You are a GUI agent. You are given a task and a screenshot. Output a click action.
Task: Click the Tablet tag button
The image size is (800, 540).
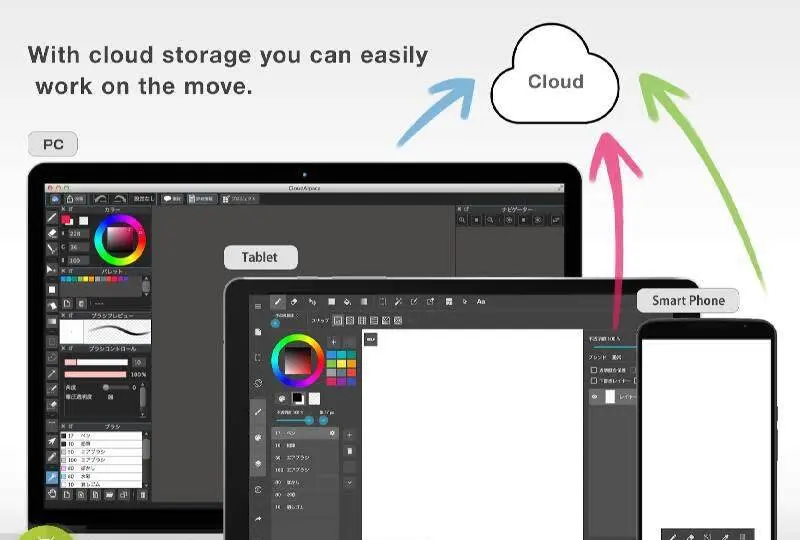coord(260,257)
